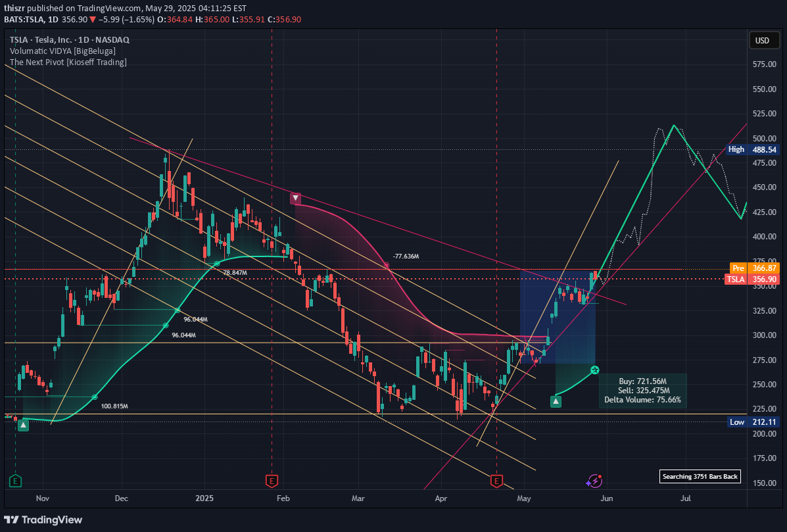Screen dimensions: 787x532
Task: Click the 'Mar' time axis label
Action: click(x=358, y=498)
